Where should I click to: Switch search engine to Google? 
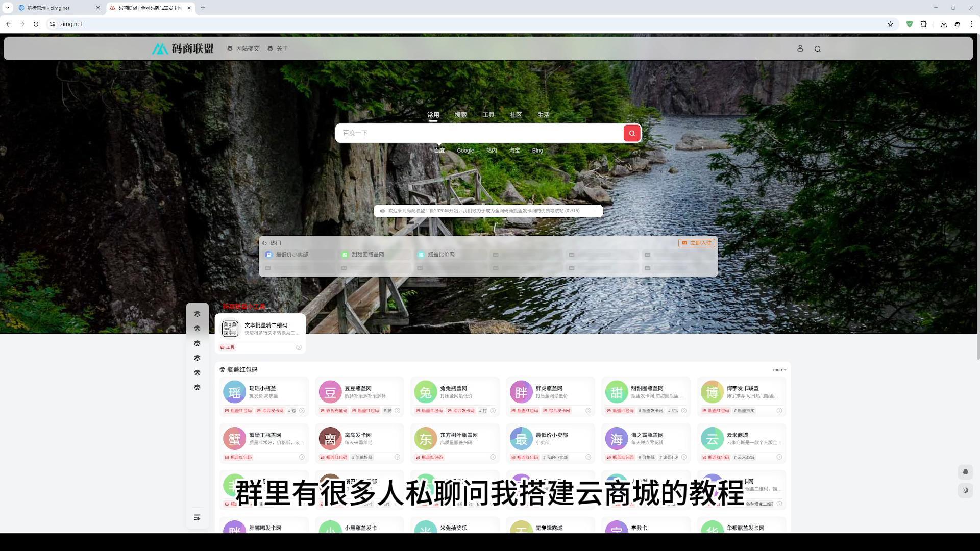pyautogui.click(x=465, y=151)
